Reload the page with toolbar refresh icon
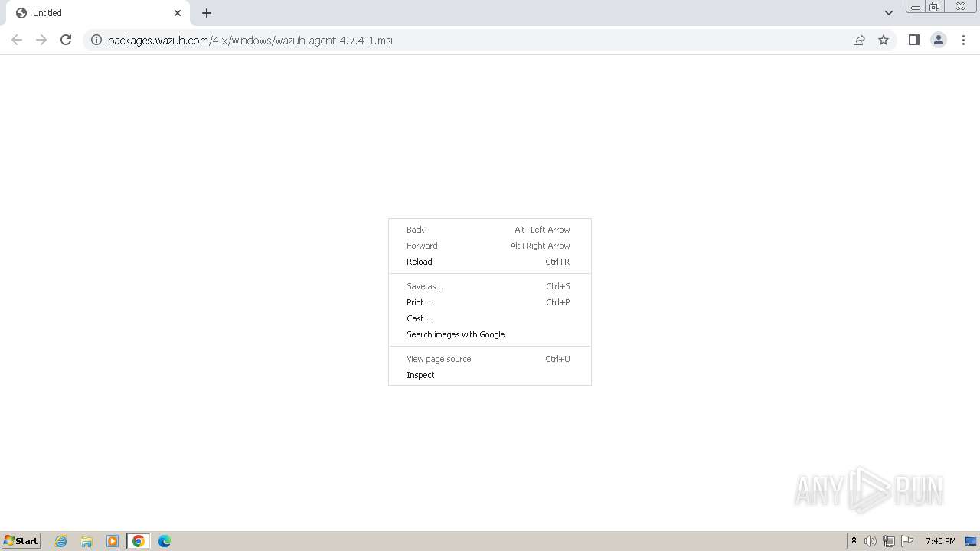This screenshot has width=980, height=551. coord(66,40)
